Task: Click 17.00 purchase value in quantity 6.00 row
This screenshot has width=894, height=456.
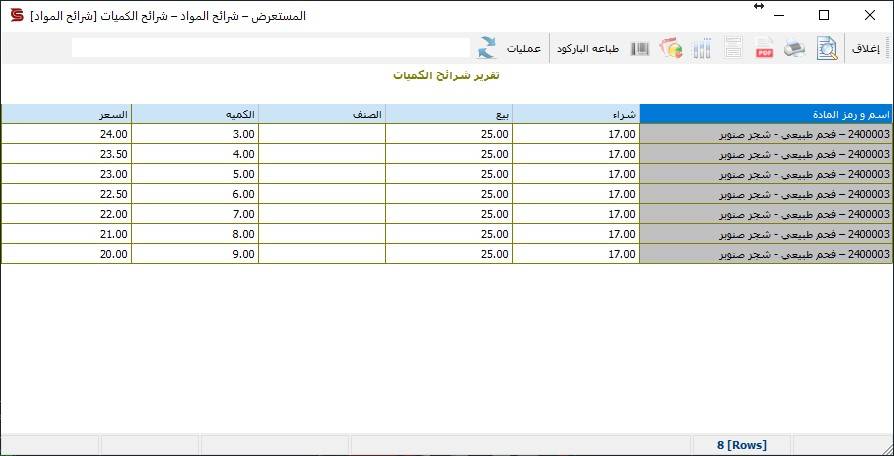Action: coord(576,194)
